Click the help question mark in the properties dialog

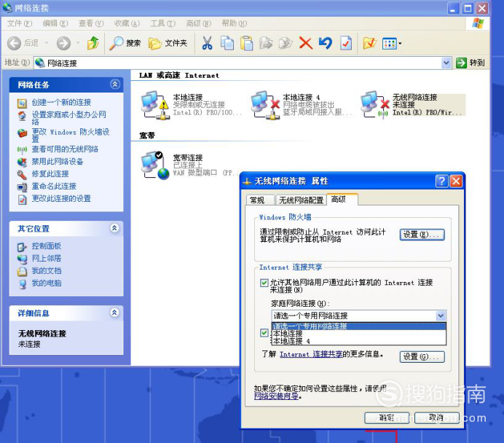click(x=441, y=181)
